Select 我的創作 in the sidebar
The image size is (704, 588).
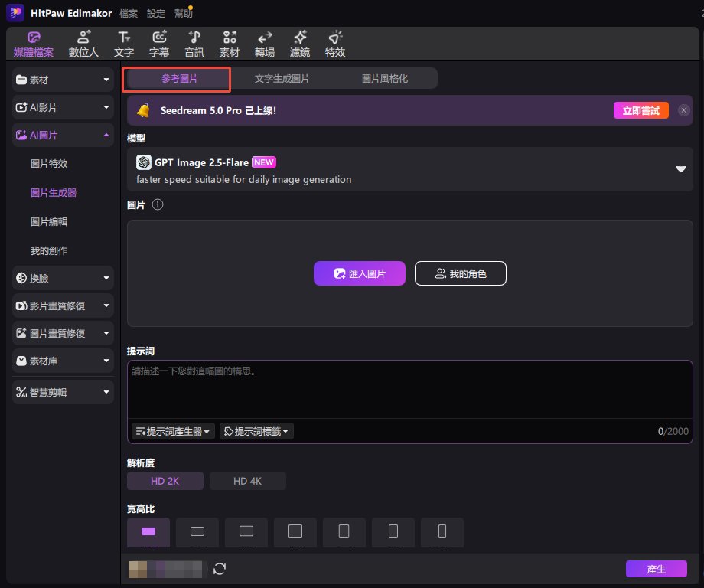pos(49,250)
